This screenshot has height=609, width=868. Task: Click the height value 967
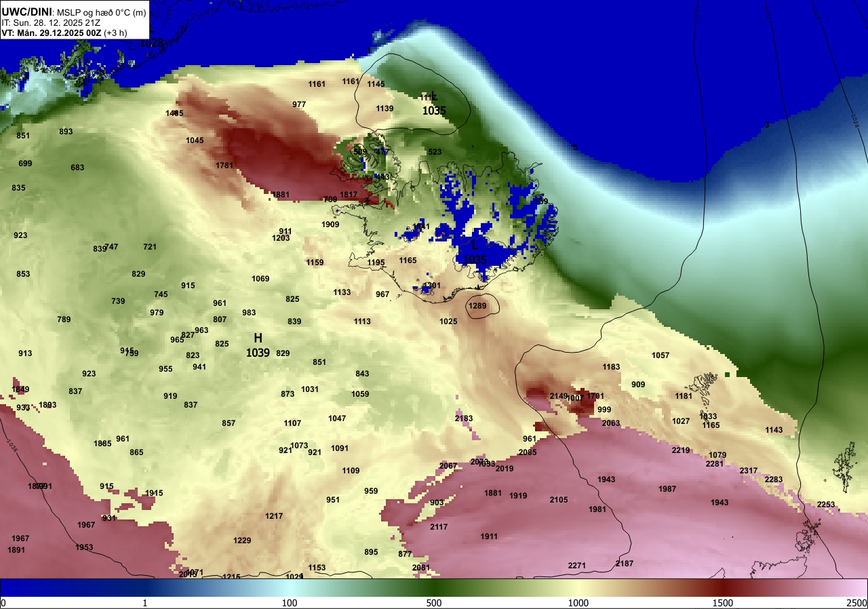coord(382,294)
